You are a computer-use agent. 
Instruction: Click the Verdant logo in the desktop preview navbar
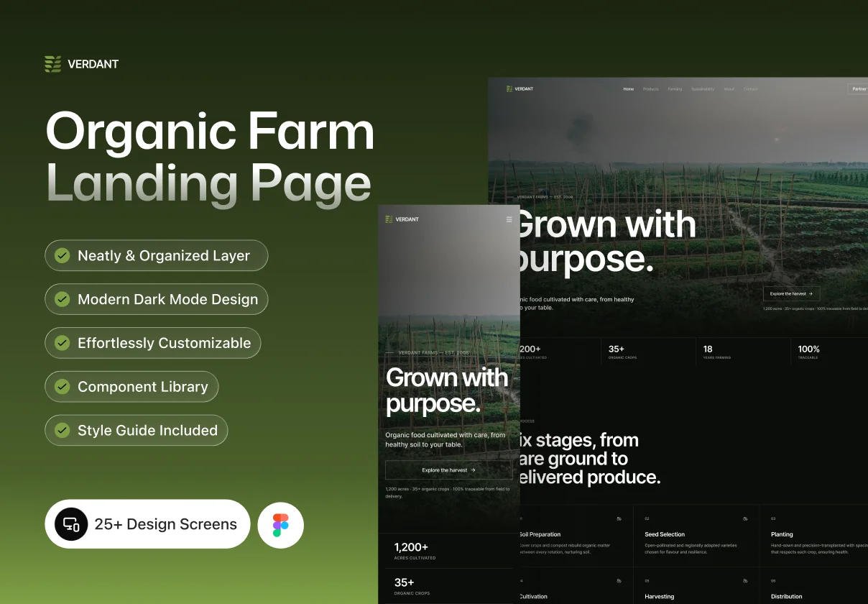click(x=520, y=88)
